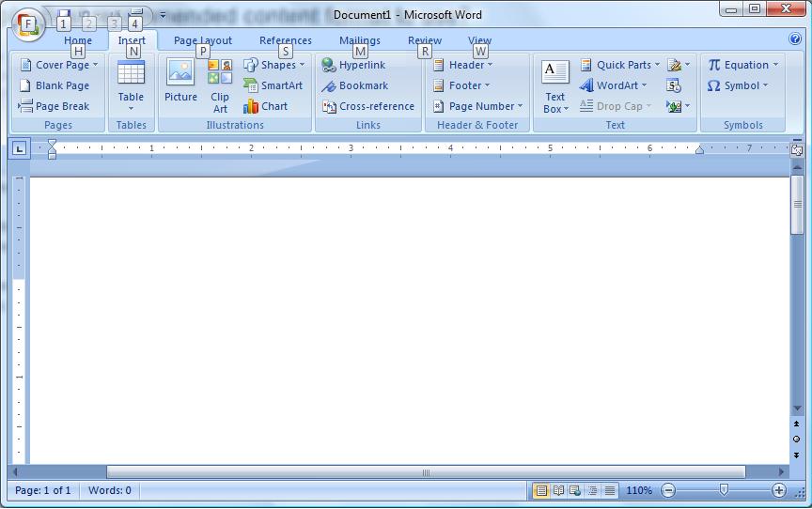
Task: Open the Equation dropdown
Action: (742, 65)
